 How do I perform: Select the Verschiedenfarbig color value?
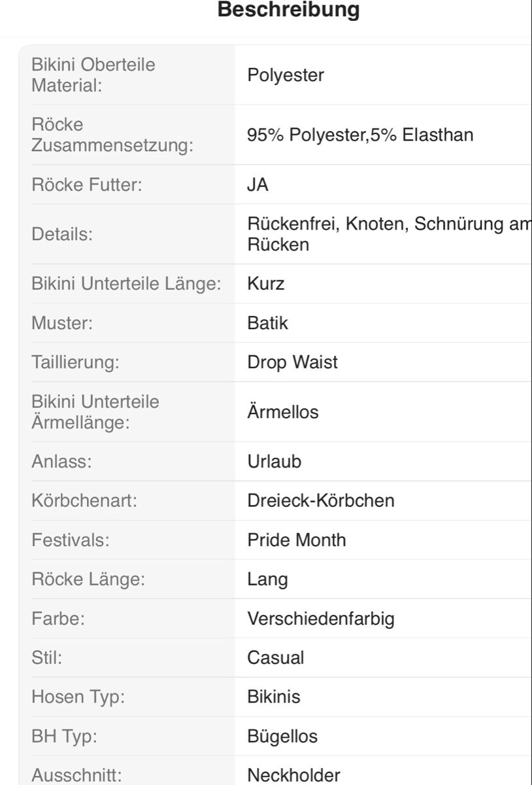click(321, 619)
